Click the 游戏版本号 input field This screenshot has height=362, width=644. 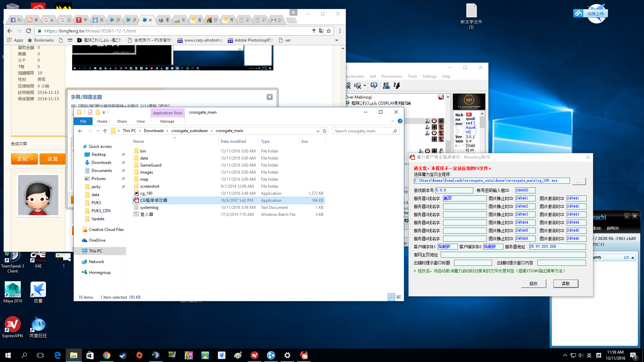(x=454, y=190)
